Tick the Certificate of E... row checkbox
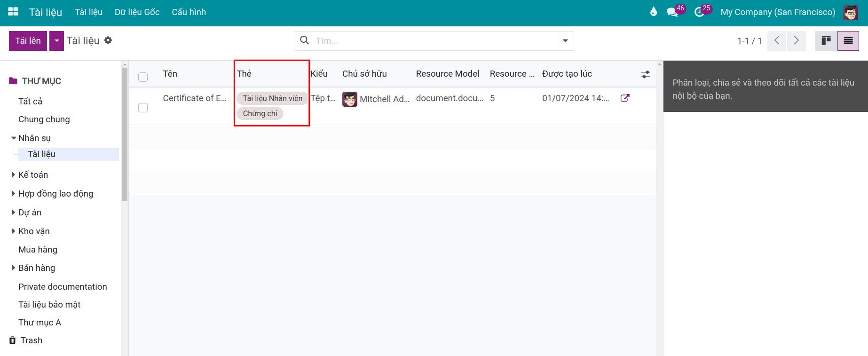This screenshot has width=868, height=356. pyautogui.click(x=143, y=108)
